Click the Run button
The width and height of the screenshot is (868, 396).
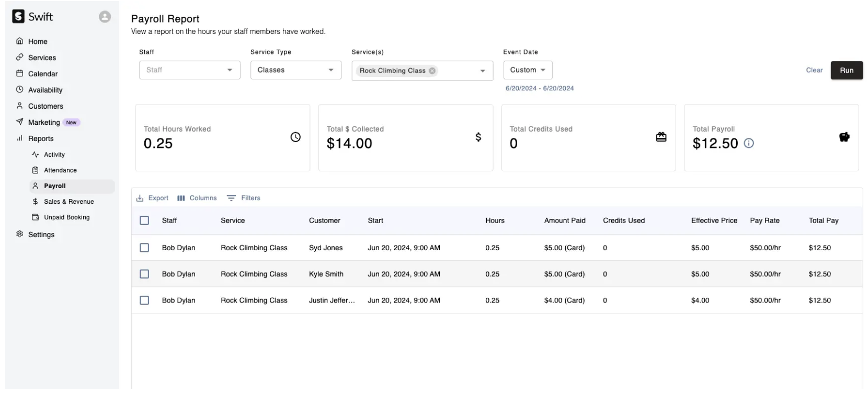[x=846, y=71]
